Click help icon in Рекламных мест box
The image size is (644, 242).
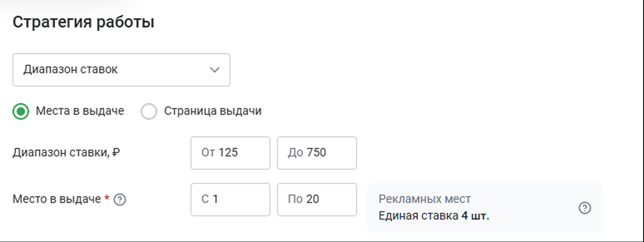pos(585,208)
